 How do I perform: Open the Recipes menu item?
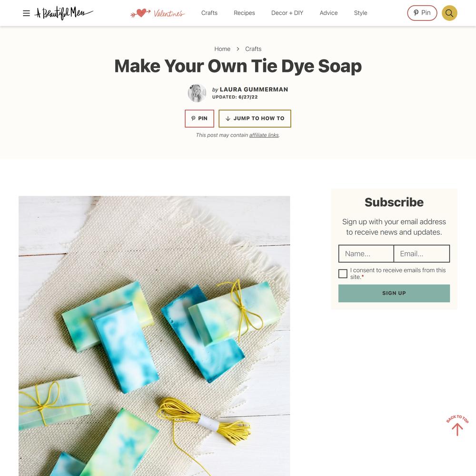(x=244, y=13)
